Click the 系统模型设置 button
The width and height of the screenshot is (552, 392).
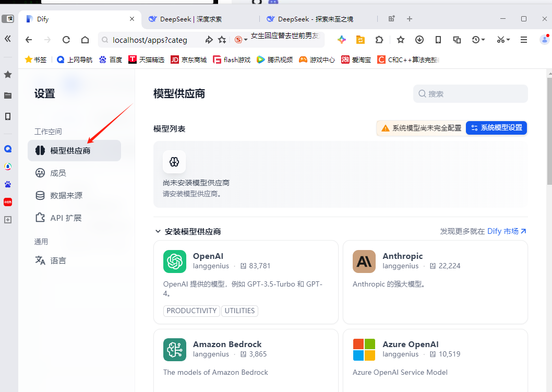coord(496,128)
